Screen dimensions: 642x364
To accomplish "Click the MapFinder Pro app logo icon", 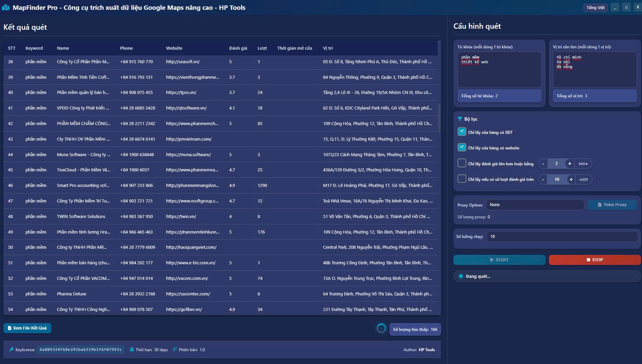I will [x=5, y=7].
